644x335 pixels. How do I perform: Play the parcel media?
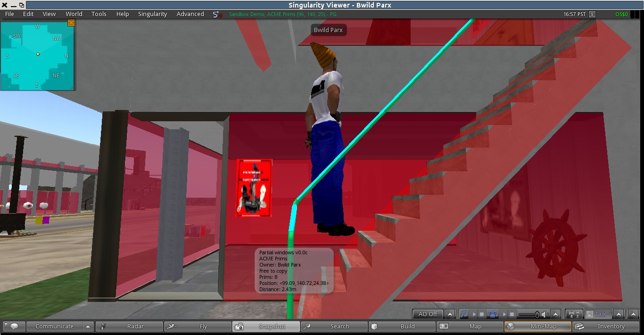[504, 314]
